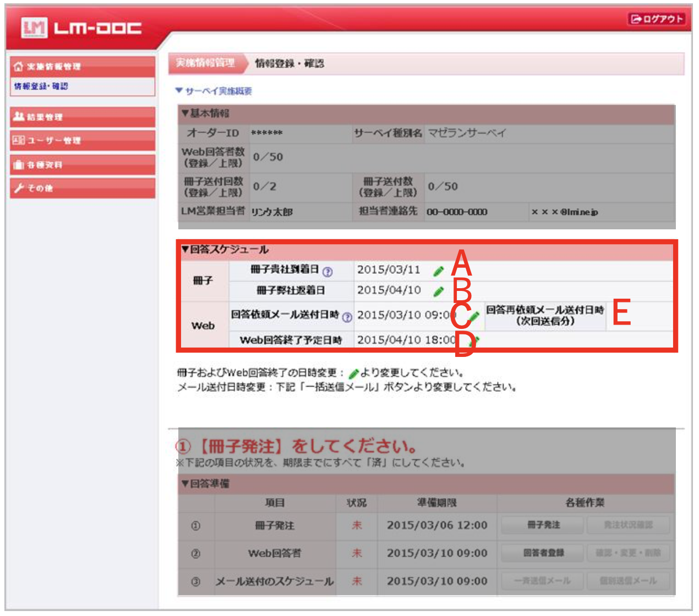Image resolution: width=699 pixels, height=616 pixels.
Task: Click pencil icon beside 冊子弊社返着日 date
Action: tap(438, 291)
